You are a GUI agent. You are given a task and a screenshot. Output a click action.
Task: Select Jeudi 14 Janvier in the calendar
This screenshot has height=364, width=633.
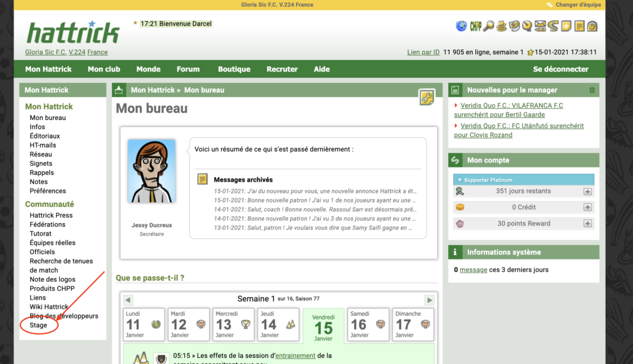(x=278, y=325)
